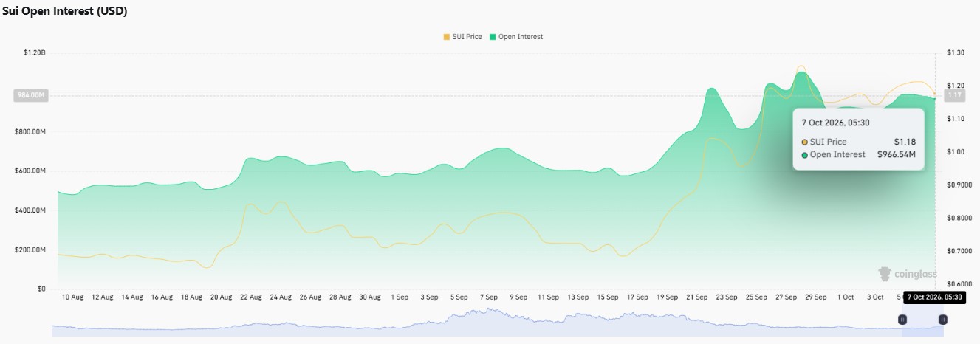Click the $0.8000 price axis label
Image resolution: width=980 pixels, height=344 pixels.
pos(959,219)
